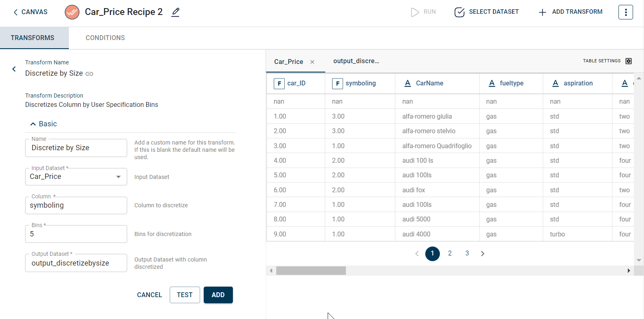The image size is (644, 319).
Task: Click the link icon beside Discretize by Size
Action: tap(90, 74)
